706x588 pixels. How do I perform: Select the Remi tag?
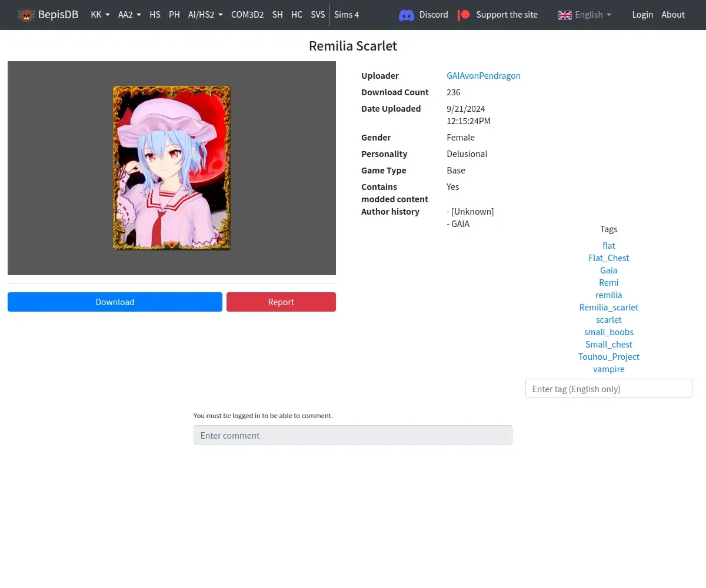[x=609, y=283]
